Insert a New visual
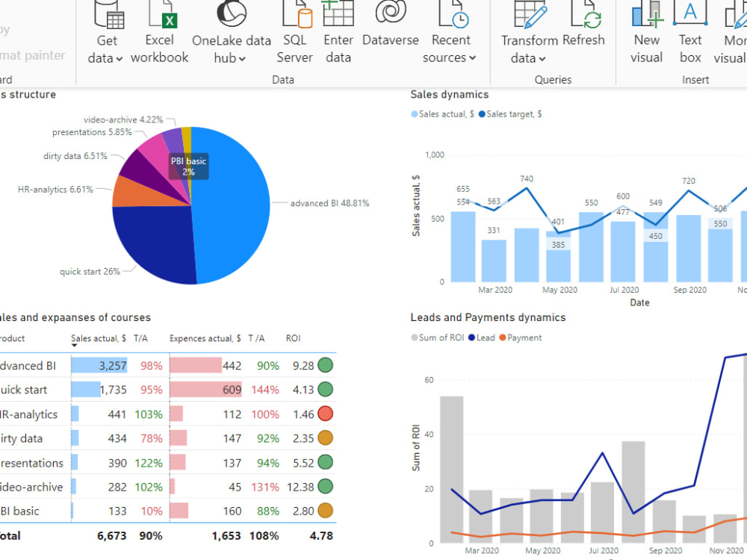The width and height of the screenshot is (747, 560). tap(646, 22)
